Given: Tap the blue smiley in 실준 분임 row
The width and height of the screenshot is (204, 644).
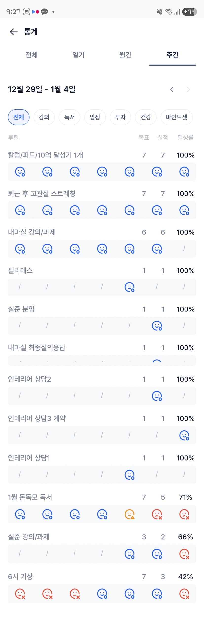Looking at the screenshot, I should [157, 325].
